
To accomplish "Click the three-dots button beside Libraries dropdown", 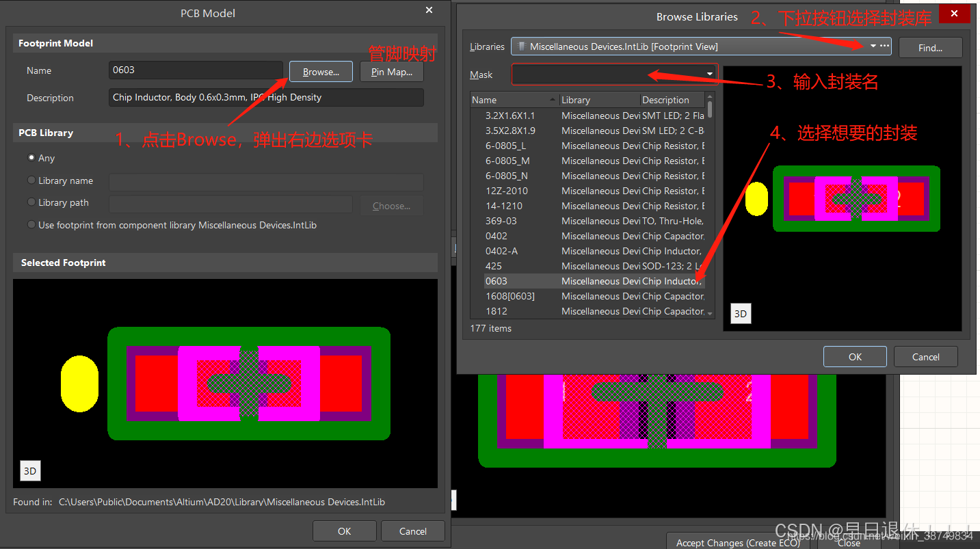I will pos(885,46).
